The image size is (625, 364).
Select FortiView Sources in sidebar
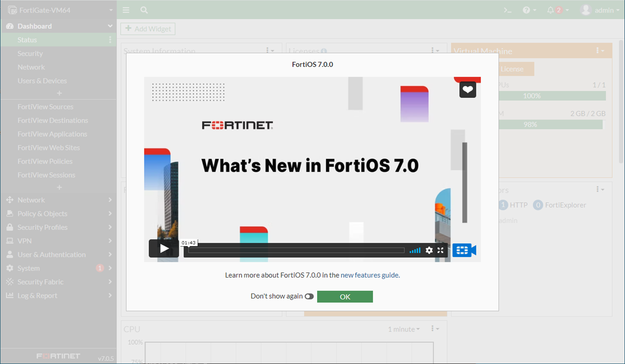point(45,107)
